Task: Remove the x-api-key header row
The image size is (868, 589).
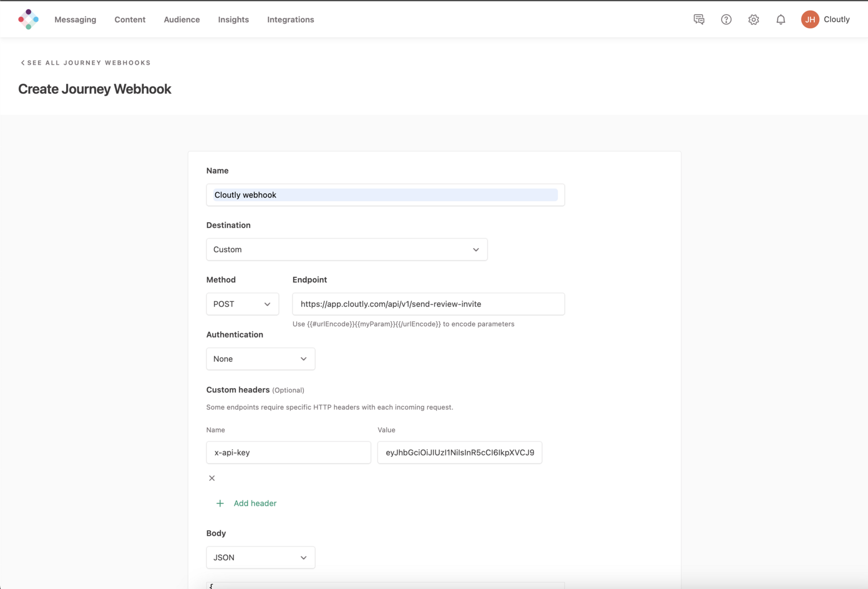Action: 212,478
